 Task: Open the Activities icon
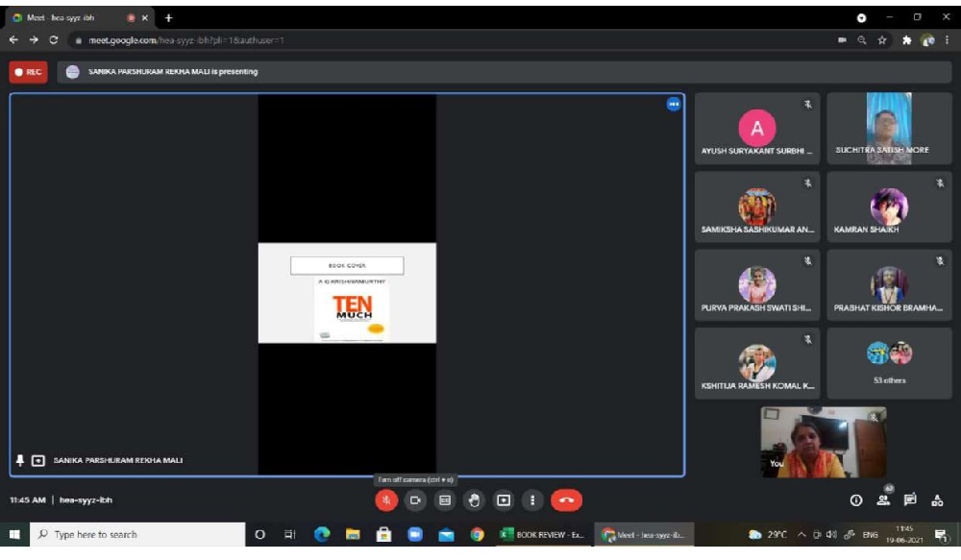(938, 500)
